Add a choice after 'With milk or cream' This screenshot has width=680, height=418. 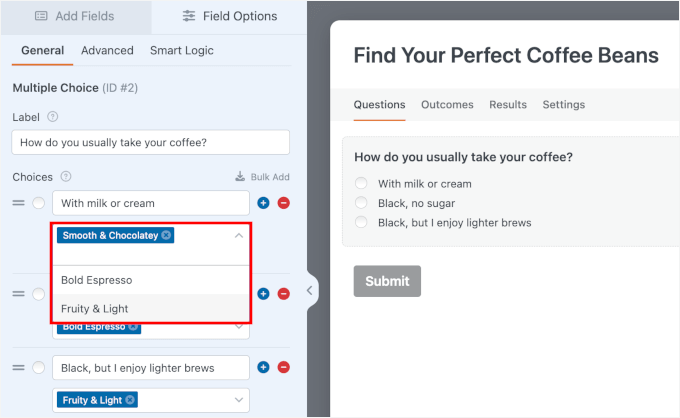tap(264, 203)
